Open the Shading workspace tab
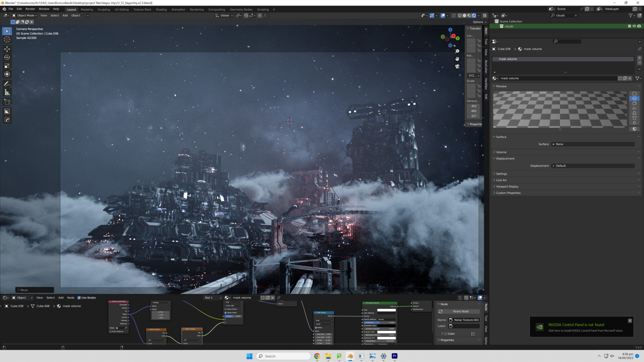644x362 pixels. (x=161, y=9)
